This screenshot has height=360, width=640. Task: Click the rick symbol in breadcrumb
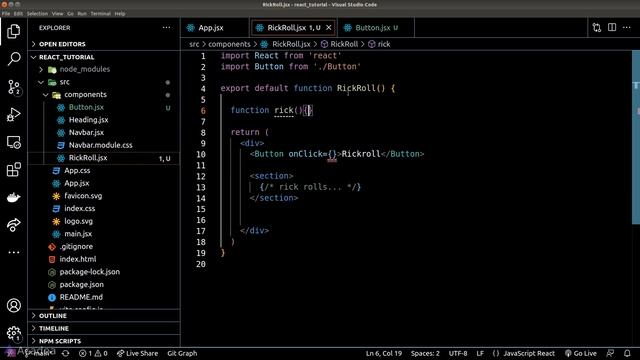coord(379,44)
